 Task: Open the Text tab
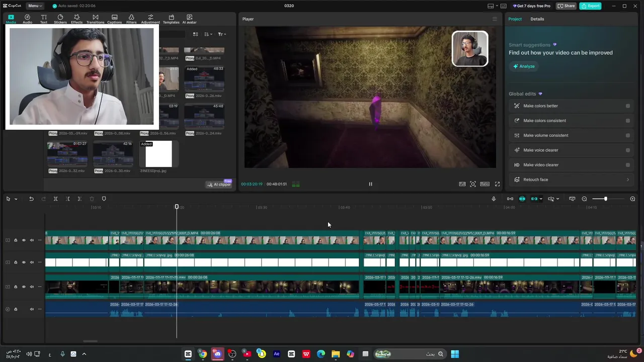pyautogui.click(x=44, y=19)
